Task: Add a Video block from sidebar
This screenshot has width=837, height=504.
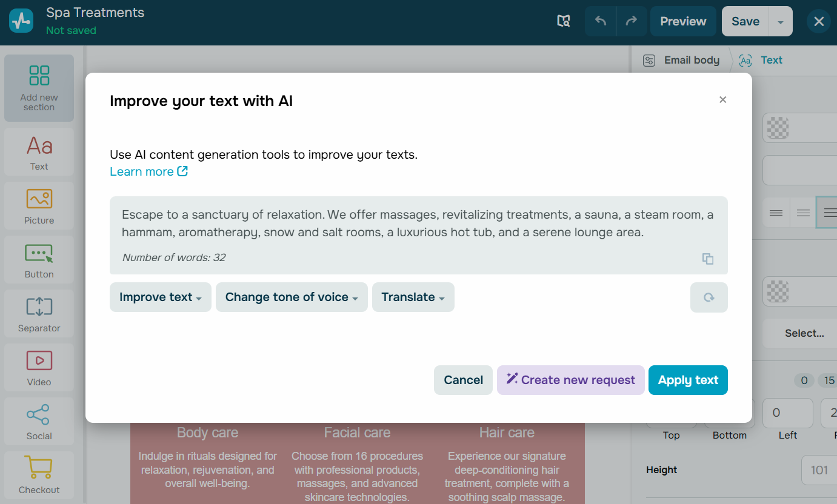Action: 39,368
